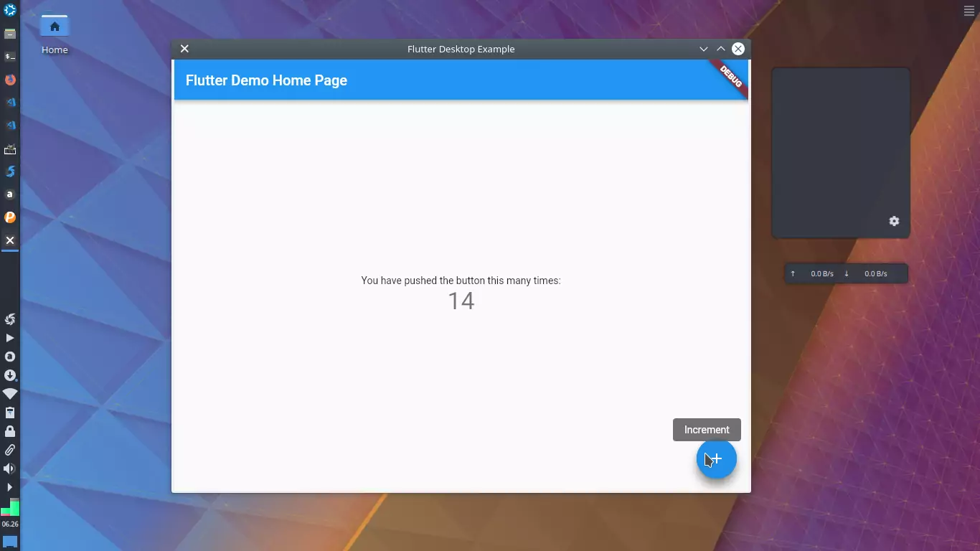
Task: Select the orange PhpStorm dock icon
Action: click(x=10, y=217)
